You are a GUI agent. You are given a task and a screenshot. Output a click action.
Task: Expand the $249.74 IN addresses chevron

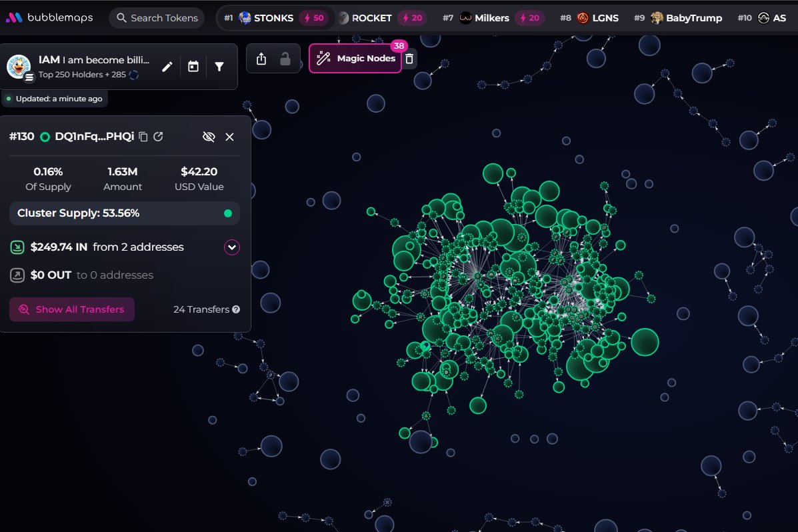[x=232, y=247]
